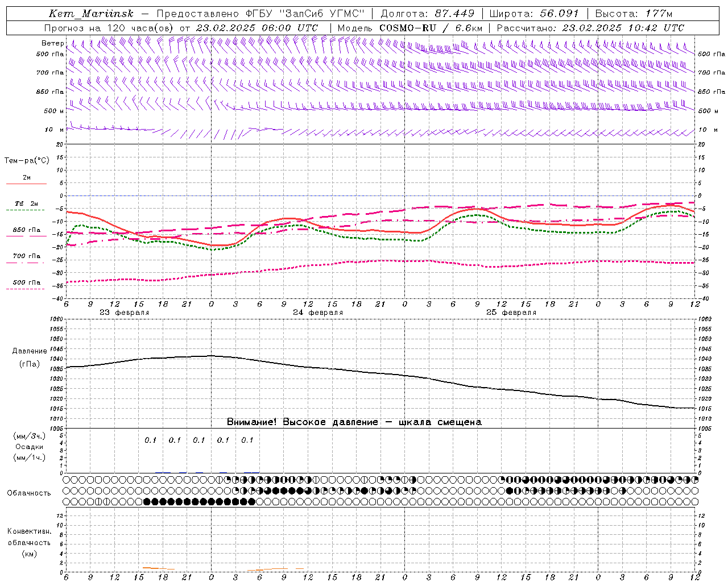Select the text Предоставлено ФГБУ "ЗапСиб УГМС"
Viewport: 728px width, 582px height.
coord(260,14)
